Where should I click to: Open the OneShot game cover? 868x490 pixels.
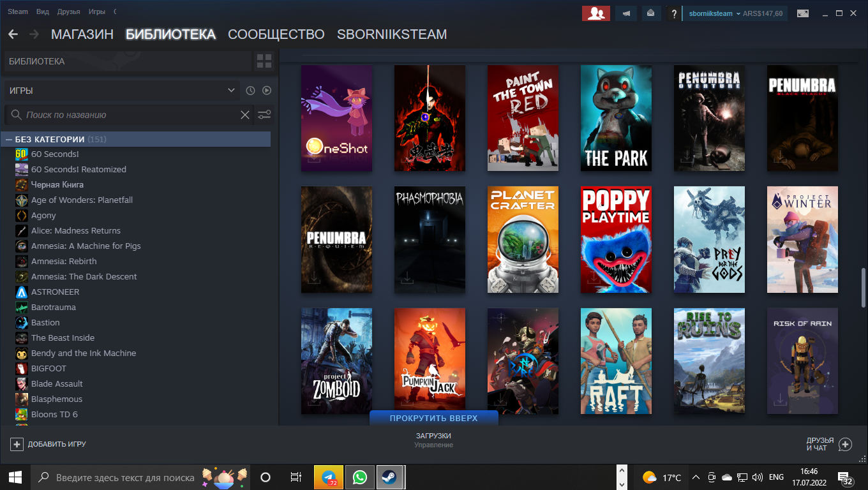tap(336, 118)
